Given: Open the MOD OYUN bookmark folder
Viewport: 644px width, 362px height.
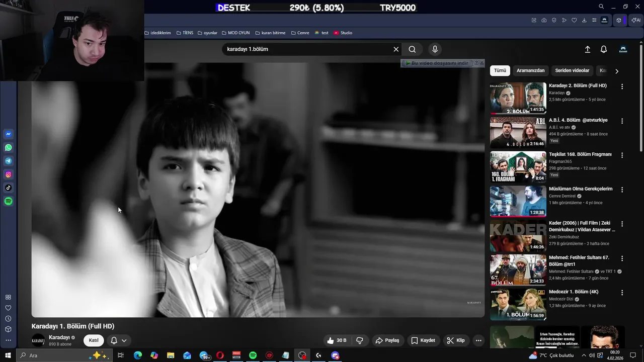Looking at the screenshot, I should click(235, 33).
